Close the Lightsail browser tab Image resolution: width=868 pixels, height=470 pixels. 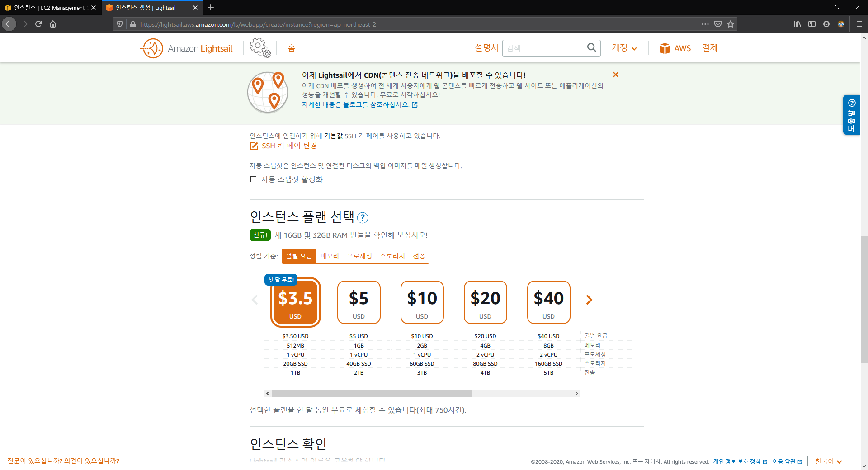coord(195,8)
